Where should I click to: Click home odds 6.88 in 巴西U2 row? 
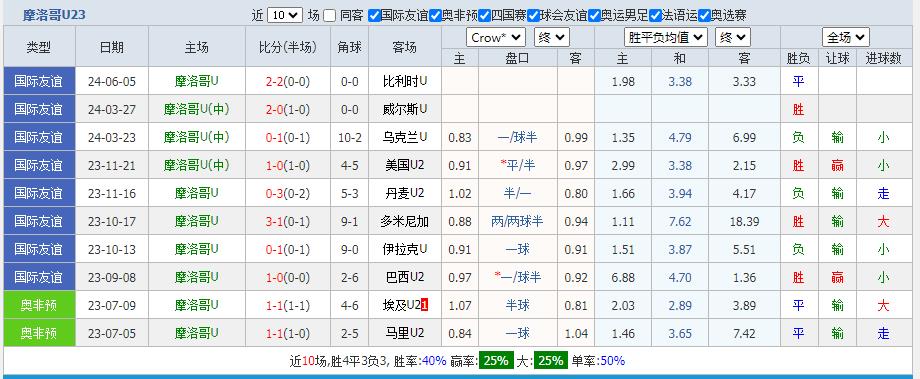(x=623, y=277)
